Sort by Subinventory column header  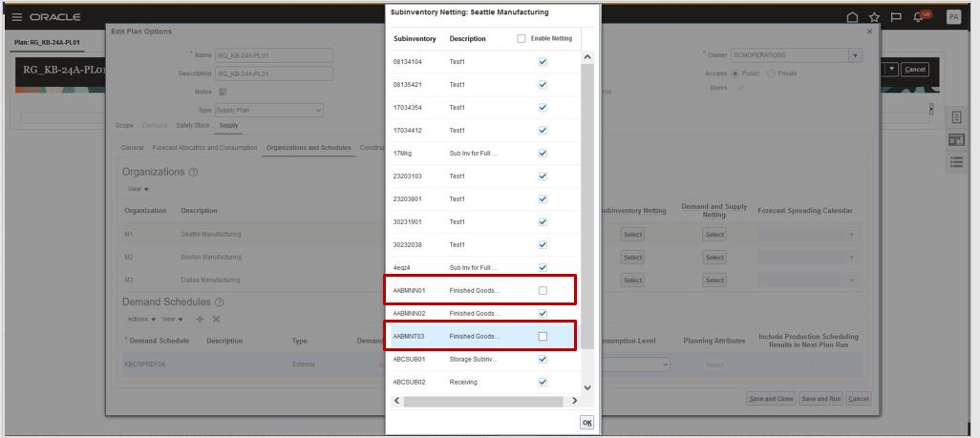(x=415, y=39)
